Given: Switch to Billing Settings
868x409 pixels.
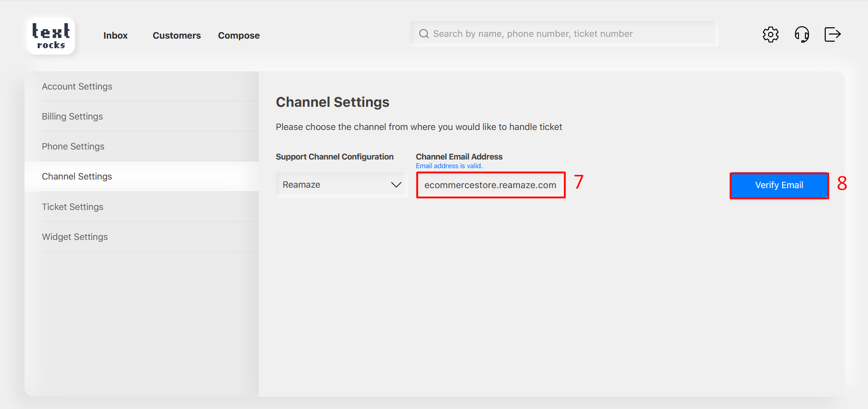Looking at the screenshot, I should pyautogui.click(x=72, y=116).
